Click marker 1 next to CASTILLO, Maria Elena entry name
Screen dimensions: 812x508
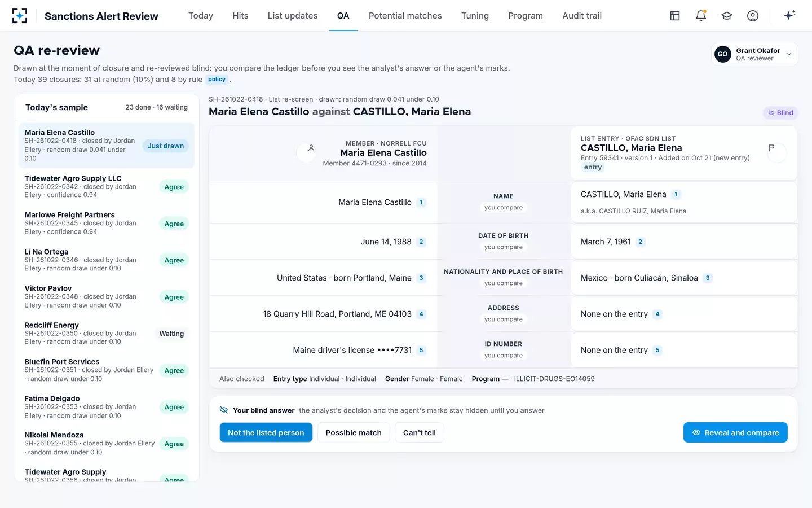[x=676, y=194]
